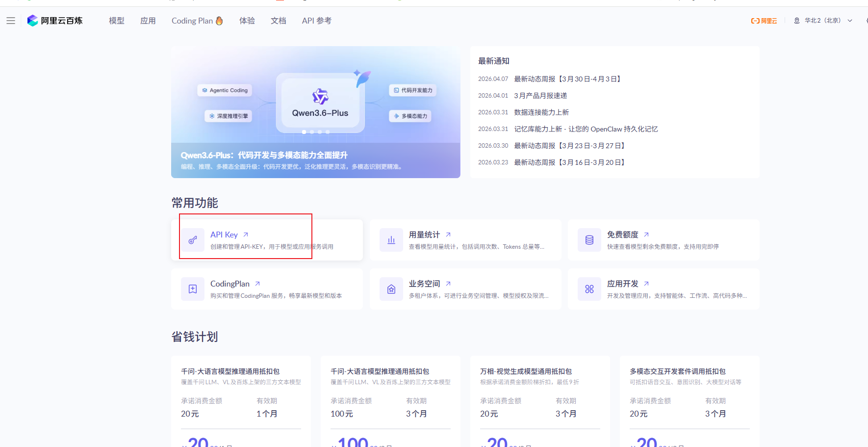Click description 快速查看模型剩余免费额度

pyautogui.click(x=663, y=247)
